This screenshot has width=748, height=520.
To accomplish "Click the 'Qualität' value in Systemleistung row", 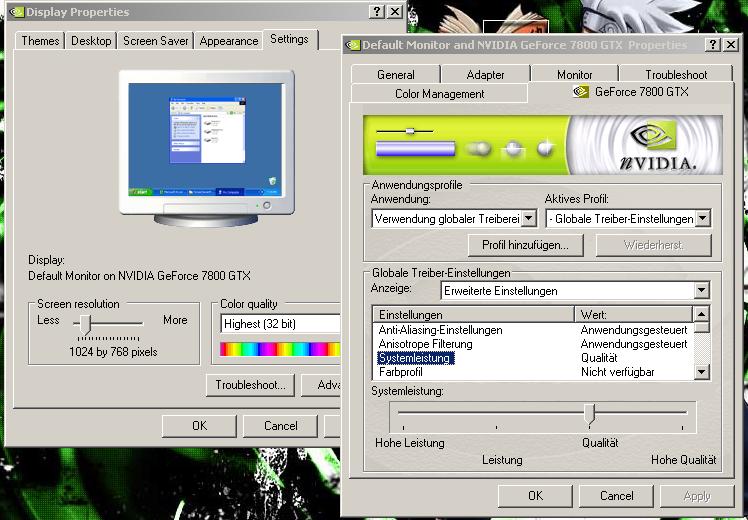I will [x=599, y=358].
